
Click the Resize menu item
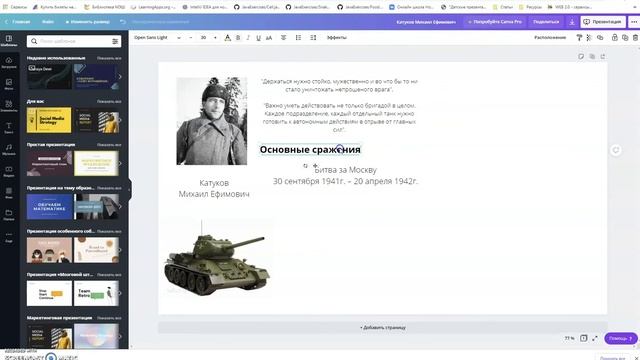88,22
